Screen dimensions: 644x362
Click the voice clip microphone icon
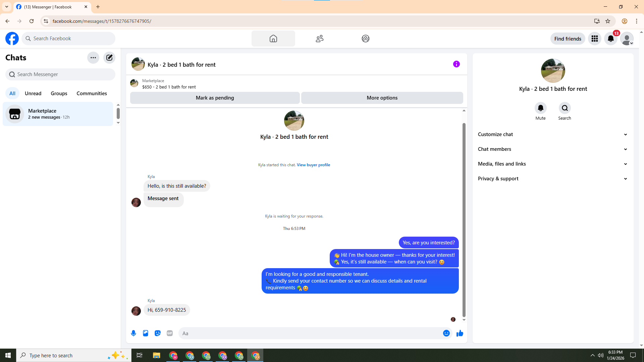[133, 333]
